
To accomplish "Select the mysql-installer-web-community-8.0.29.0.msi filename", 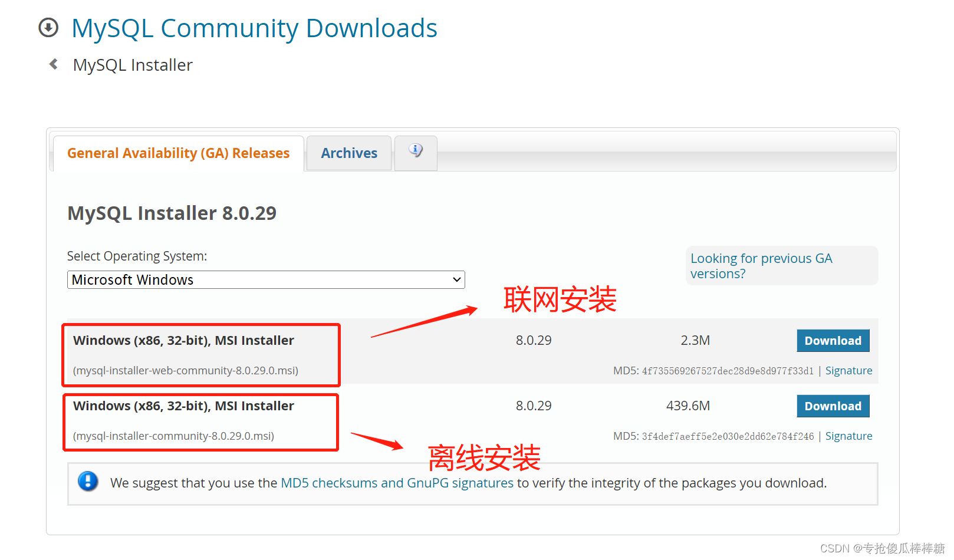I will pos(185,370).
